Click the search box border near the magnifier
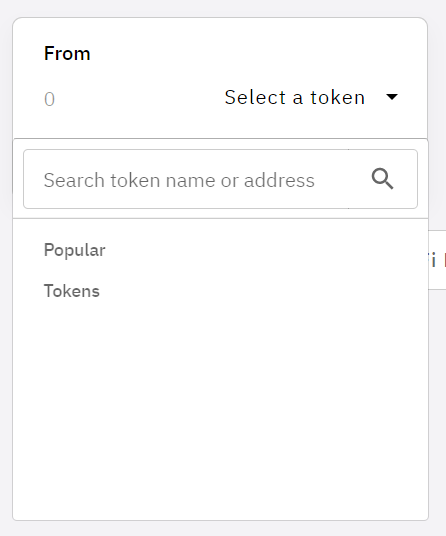This screenshot has width=446, height=536. click(x=417, y=179)
